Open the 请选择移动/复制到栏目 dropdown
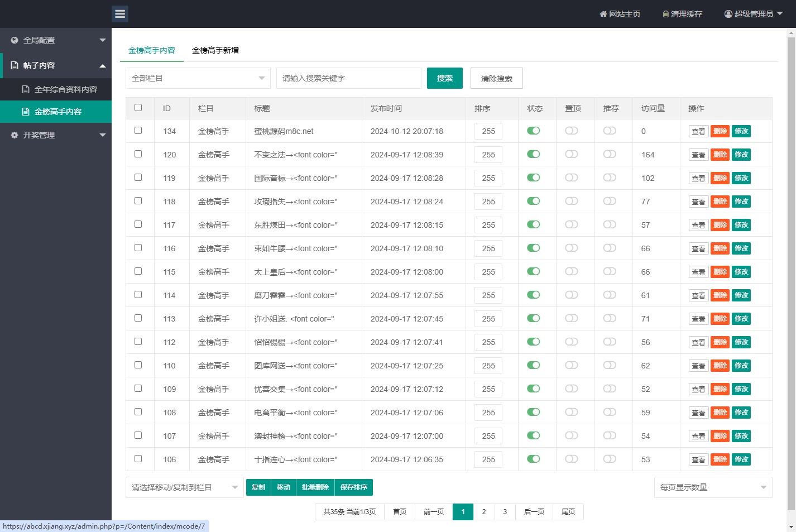The height and width of the screenshot is (532, 796). point(185,487)
